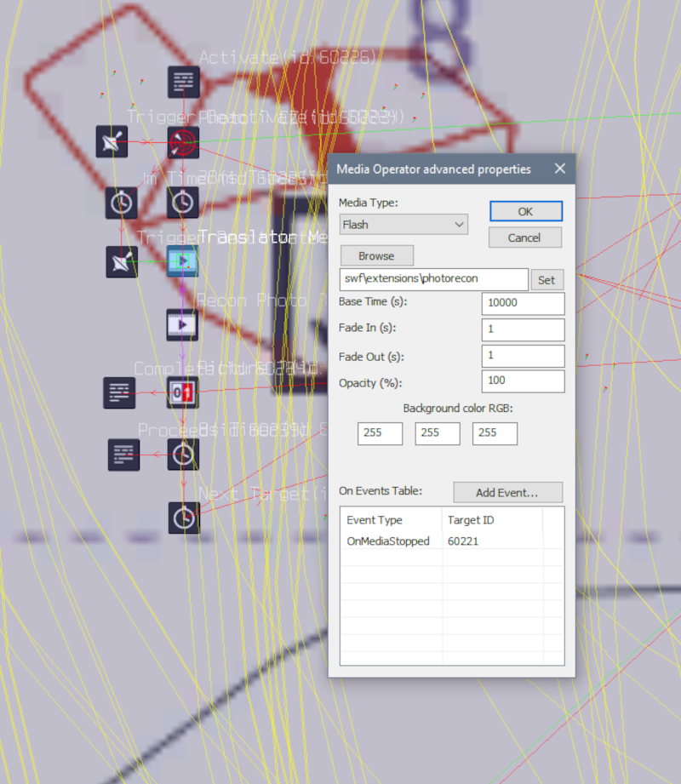Viewport: 681px width, 784px height.
Task: Click the red target Trigger Proximity node
Action: [183, 142]
